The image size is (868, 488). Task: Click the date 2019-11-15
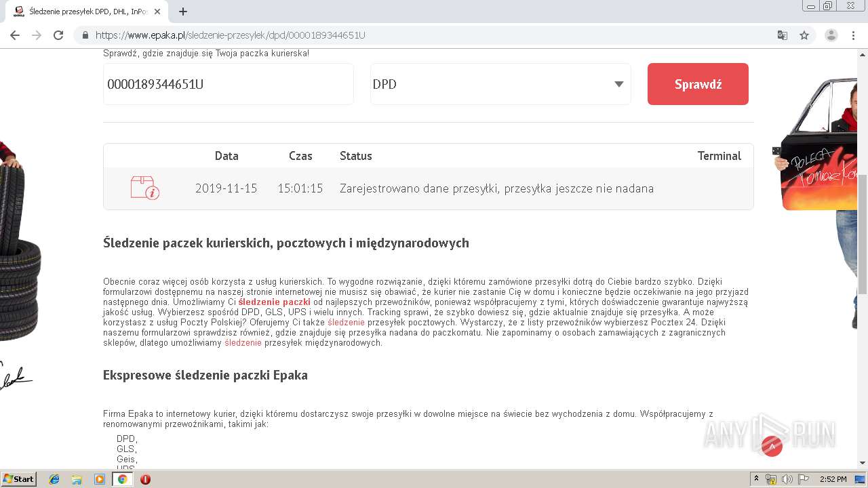[x=226, y=188]
